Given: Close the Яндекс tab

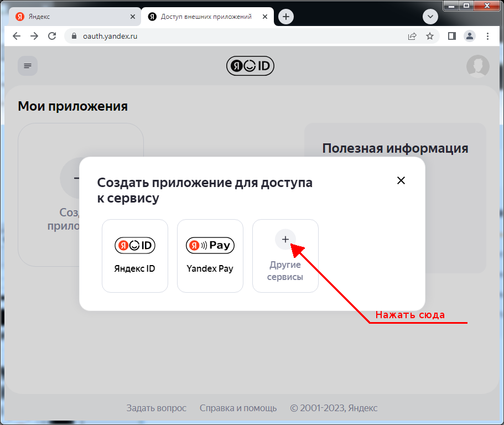Looking at the screenshot, I should tap(132, 17).
